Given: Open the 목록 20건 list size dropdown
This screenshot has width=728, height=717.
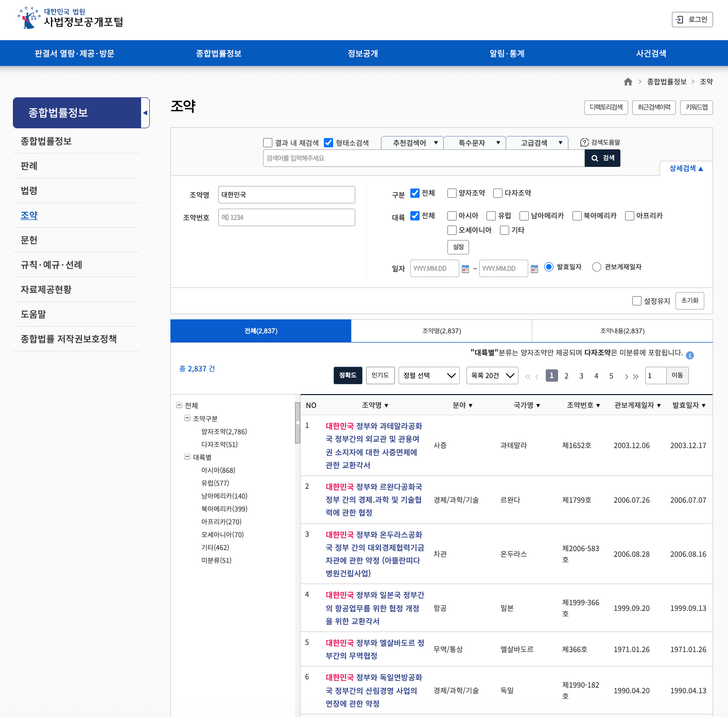Looking at the screenshot, I should (492, 375).
